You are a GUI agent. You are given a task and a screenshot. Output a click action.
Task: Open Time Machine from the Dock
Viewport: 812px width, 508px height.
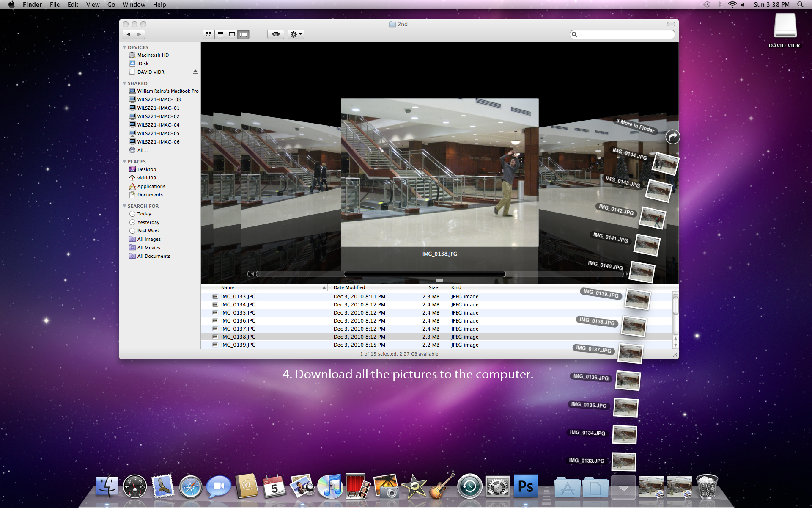(470, 487)
